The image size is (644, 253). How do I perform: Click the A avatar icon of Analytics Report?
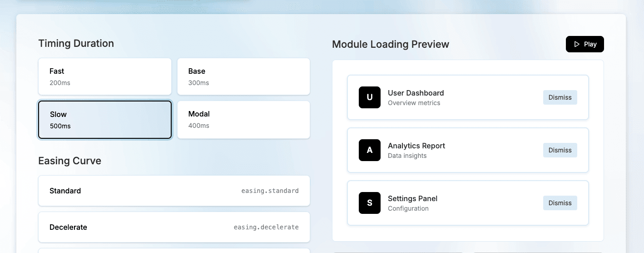pyautogui.click(x=370, y=150)
